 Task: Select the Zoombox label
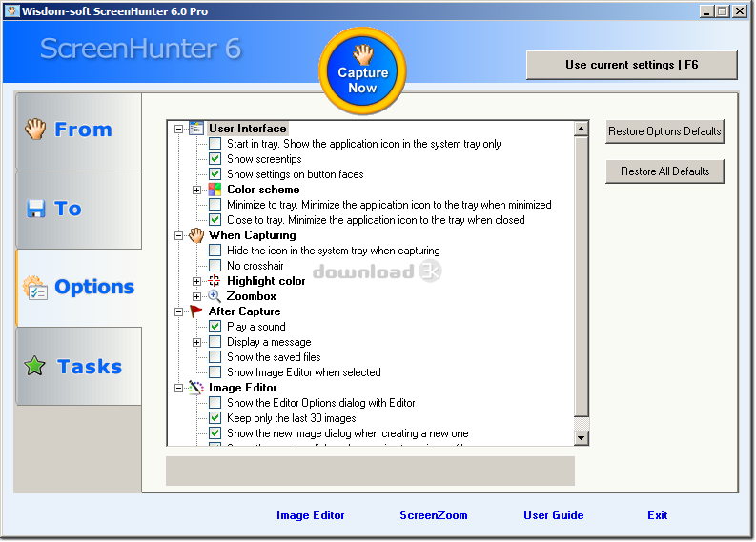pos(251,296)
